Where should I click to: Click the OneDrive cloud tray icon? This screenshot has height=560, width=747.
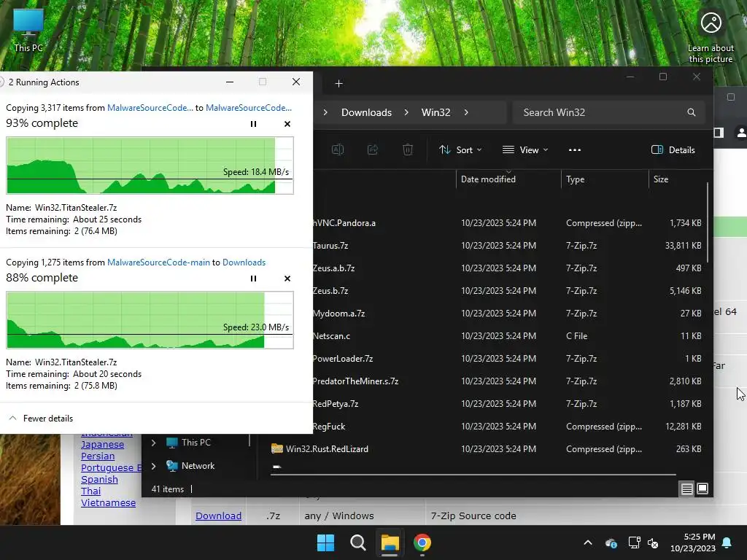(x=611, y=542)
